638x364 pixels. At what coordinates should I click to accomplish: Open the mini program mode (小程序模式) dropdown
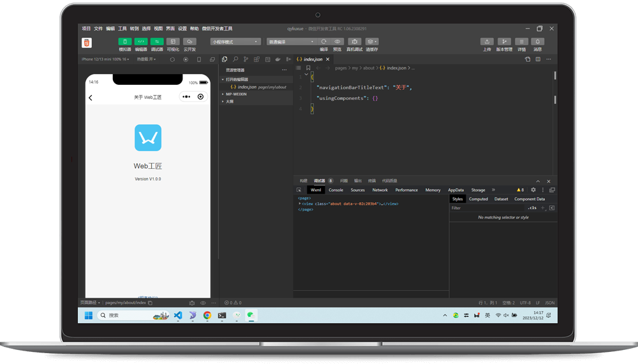(235, 41)
